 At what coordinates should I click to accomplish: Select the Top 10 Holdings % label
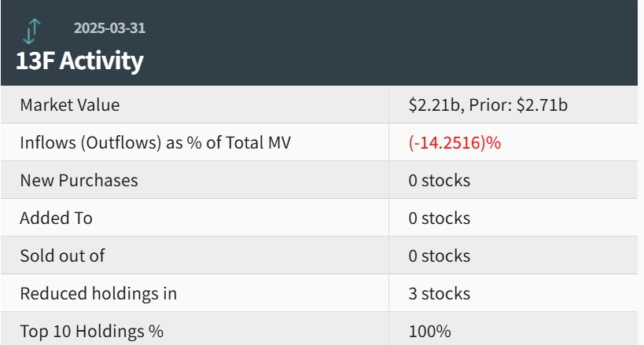[91, 332]
